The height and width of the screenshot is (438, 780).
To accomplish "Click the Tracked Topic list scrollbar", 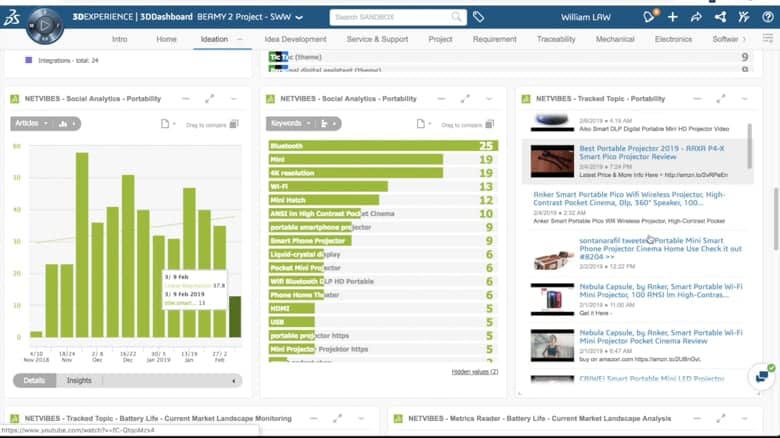I will pyautogui.click(x=749, y=147).
